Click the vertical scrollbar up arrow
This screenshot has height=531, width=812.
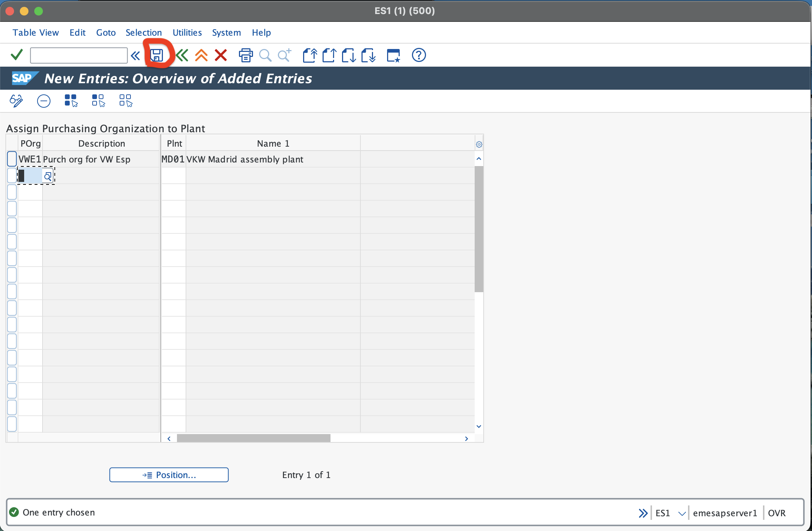pyautogui.click(x=479, y=159)
